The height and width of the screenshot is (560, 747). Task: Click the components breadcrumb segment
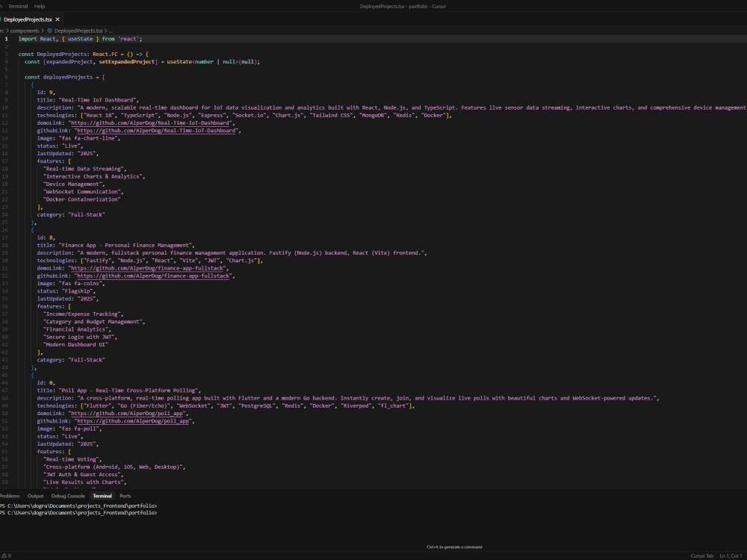point(25,31)
